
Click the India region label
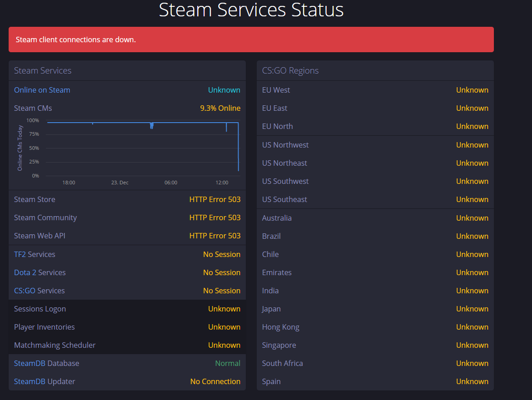270,291
